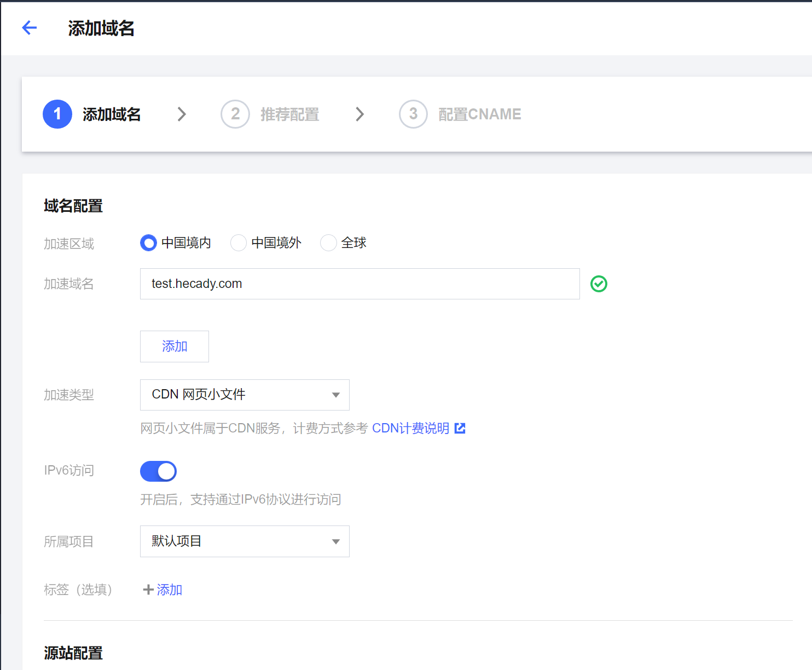Click the step 3 circle icon

click(413, 114)
